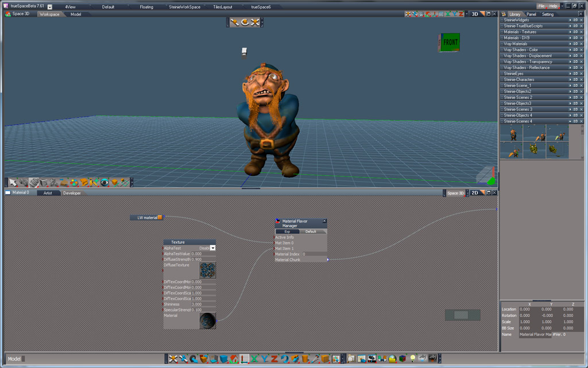Open the AlphaTest Disable dropdown
588x368 pixels.
[x=212, y=248]
